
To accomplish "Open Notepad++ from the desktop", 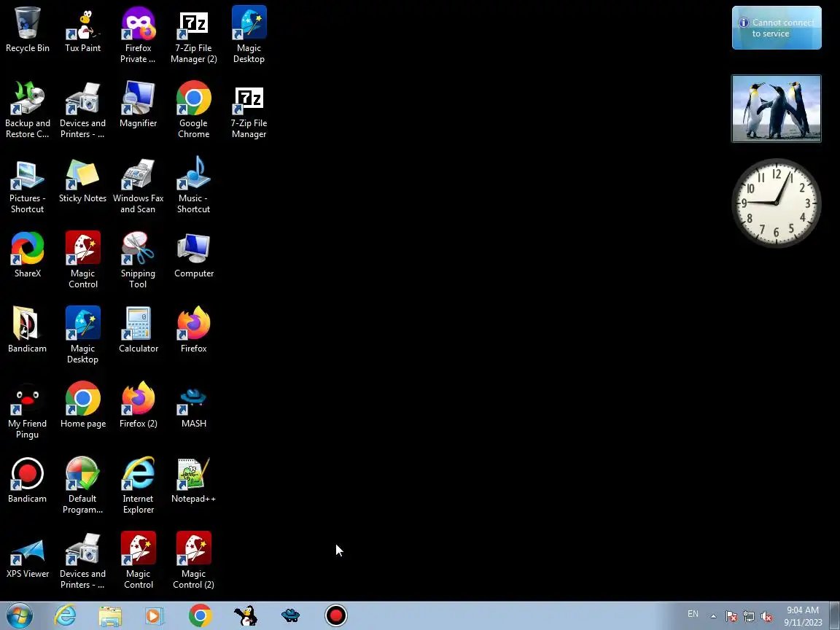I will [x=193, y=480].
